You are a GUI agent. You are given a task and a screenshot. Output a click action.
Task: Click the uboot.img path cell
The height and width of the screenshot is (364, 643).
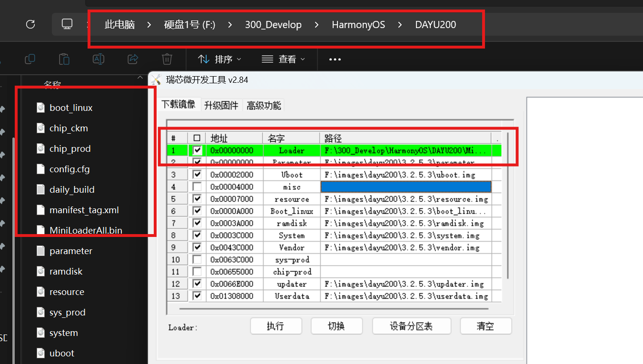coord(406,175)
